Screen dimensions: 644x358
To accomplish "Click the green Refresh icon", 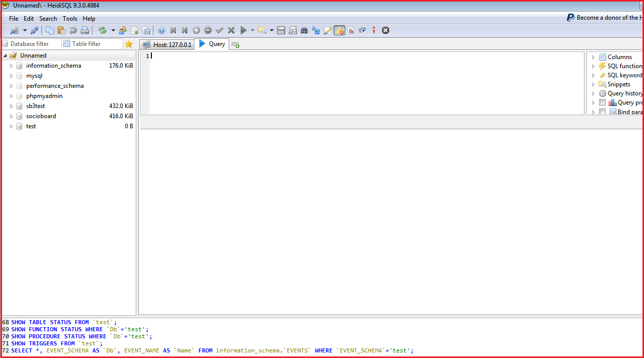I will point(102,30).
